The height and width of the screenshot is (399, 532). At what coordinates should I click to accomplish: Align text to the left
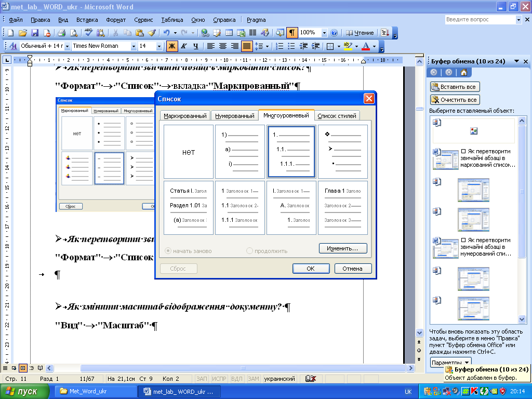(211, 46)
